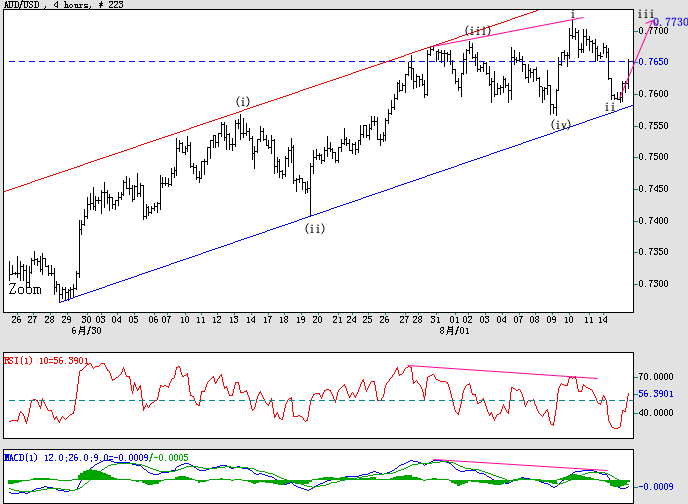This screenshot has height=504, width=688.
Task: Select the (iv) wave label
Action: 561,125
